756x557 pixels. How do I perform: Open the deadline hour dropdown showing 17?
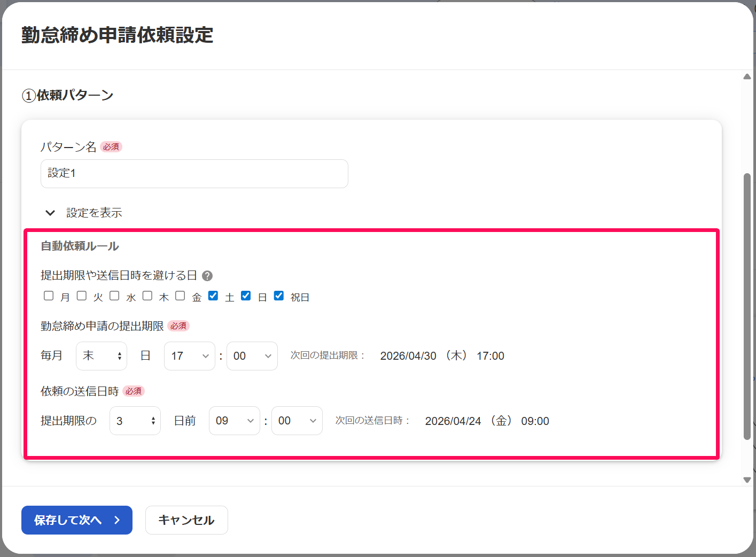click(190, 356)
